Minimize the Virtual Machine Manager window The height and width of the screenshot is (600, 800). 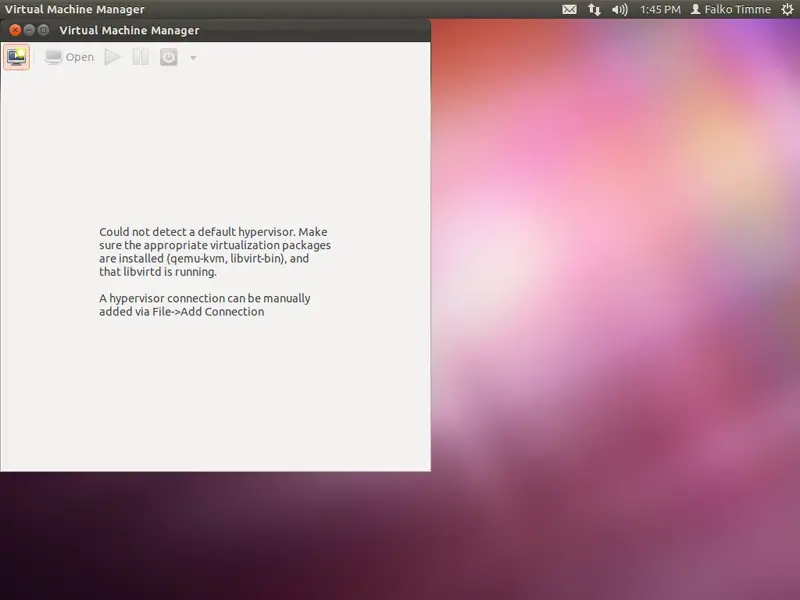tap(29, 30)
